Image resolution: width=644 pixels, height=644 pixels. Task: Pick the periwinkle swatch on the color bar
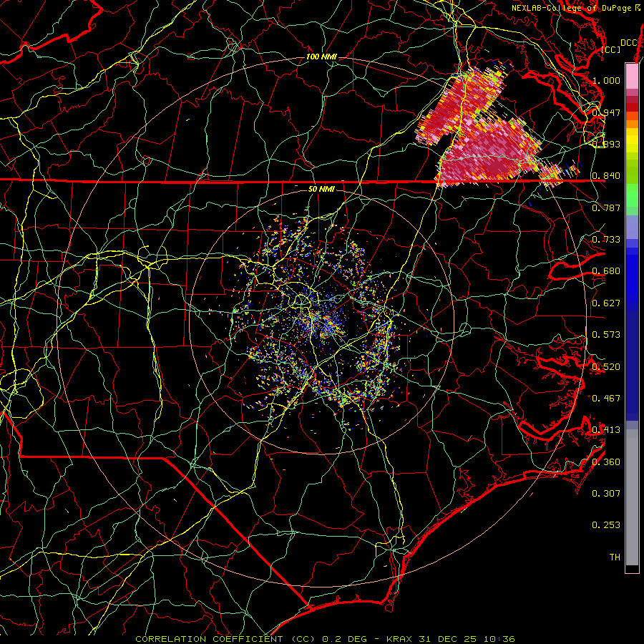[x=632, y=228]
